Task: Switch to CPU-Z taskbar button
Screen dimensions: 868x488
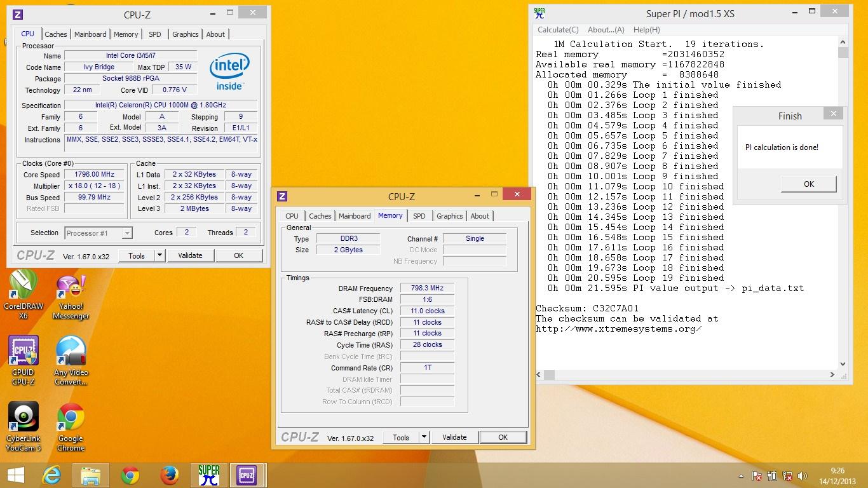Action: click(247, 475)
